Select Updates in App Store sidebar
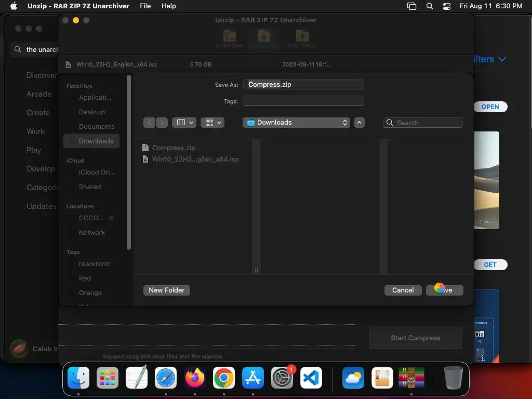Image resolution: width=532 pixels, height=399 pixels. tap(42, 206)
